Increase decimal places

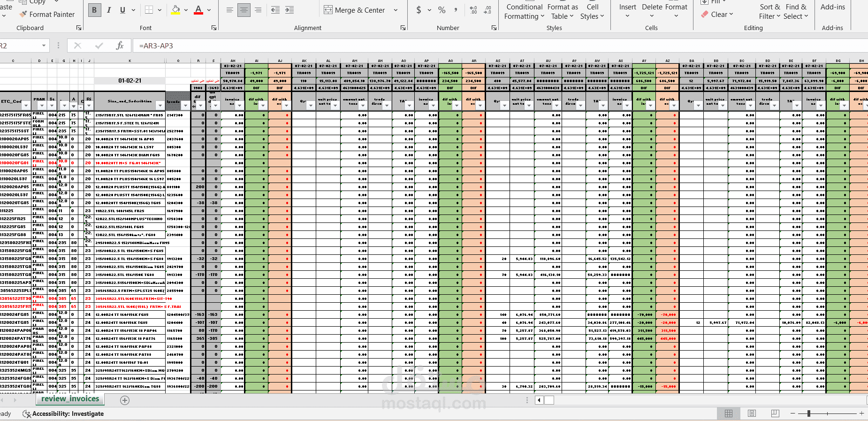pos(473,10)
